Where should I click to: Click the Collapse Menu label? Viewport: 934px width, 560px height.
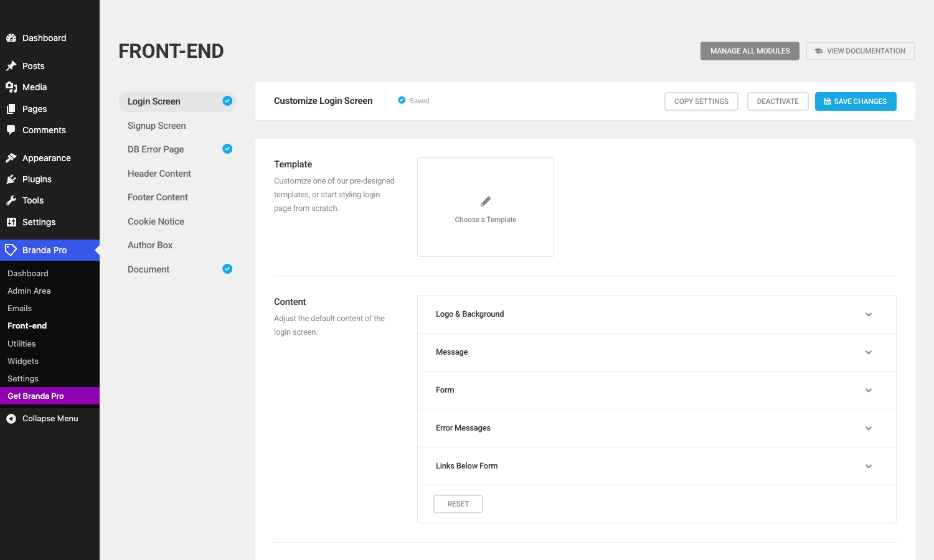tap(50, 419)
